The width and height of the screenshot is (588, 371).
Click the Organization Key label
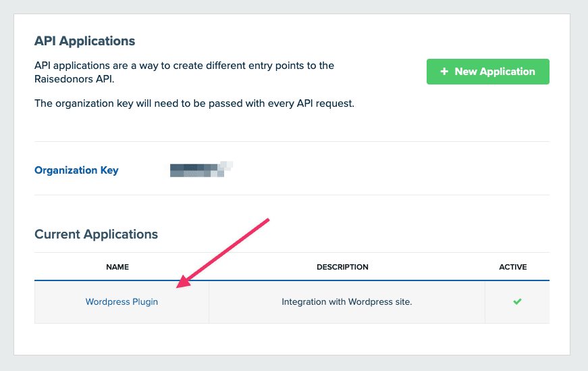[76, 170]
